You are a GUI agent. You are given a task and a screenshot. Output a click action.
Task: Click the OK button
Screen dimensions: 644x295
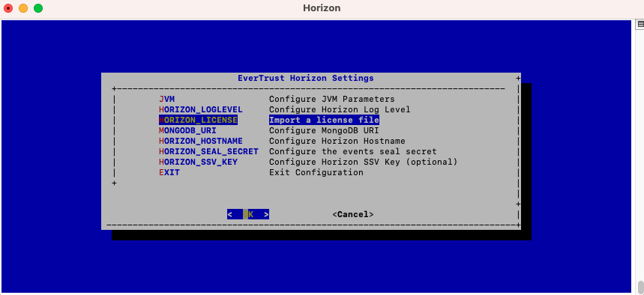[248, 214]
